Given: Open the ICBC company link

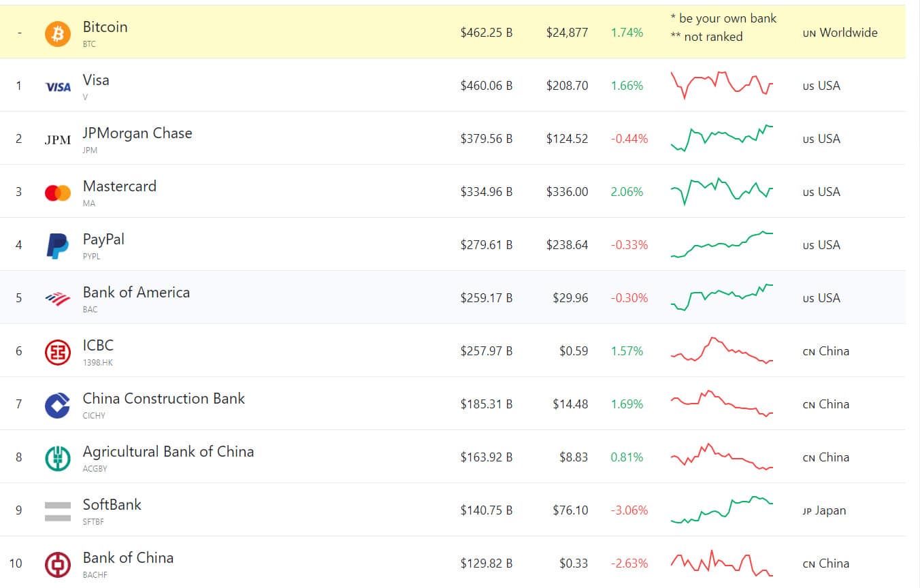Looking at the screenshot, I should [98, 345].
